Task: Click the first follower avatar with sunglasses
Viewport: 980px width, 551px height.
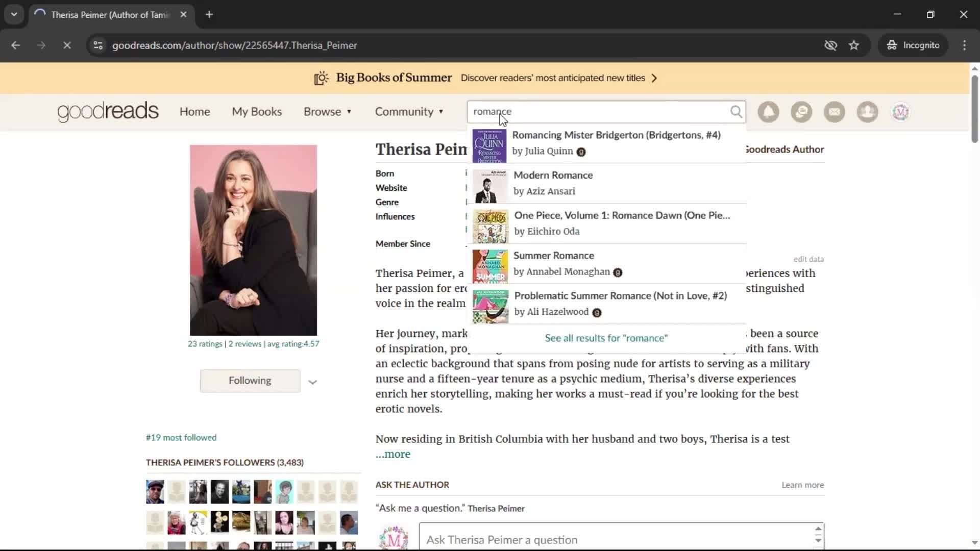Action: [155, 492]
